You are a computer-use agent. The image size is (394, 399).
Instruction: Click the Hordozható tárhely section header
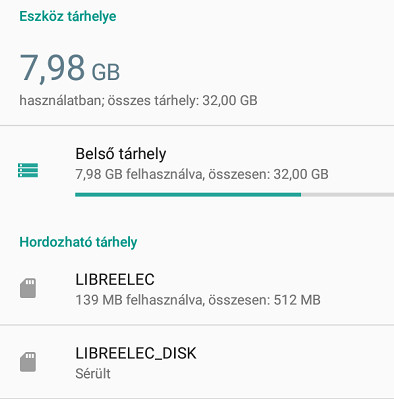pos(78,242)
